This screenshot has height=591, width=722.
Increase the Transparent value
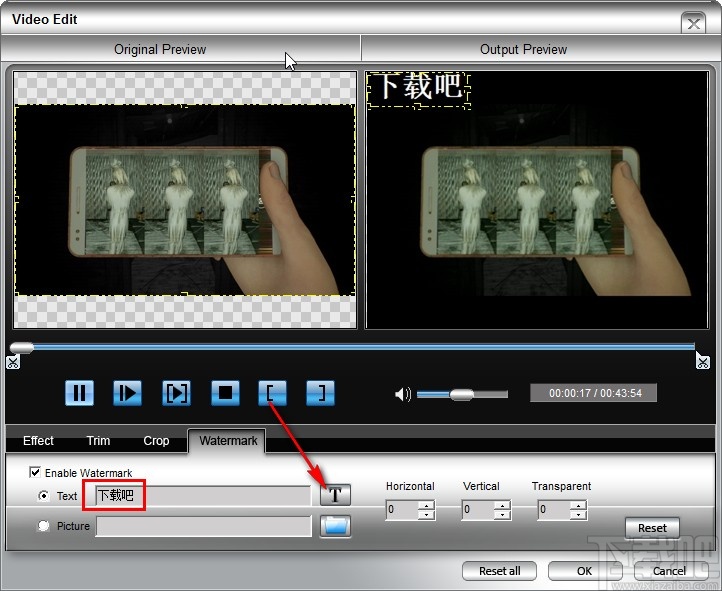[x=578, y=505]
